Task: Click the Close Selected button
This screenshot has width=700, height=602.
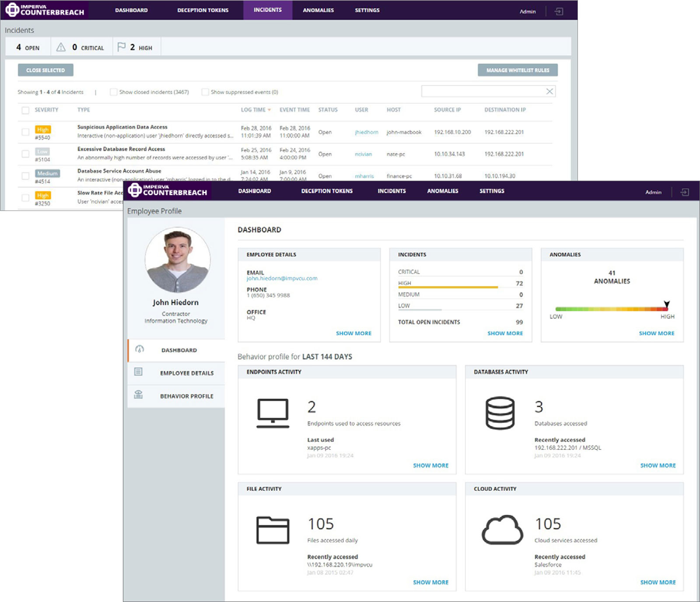Action: pyautogui.click(x=45, y=70)
